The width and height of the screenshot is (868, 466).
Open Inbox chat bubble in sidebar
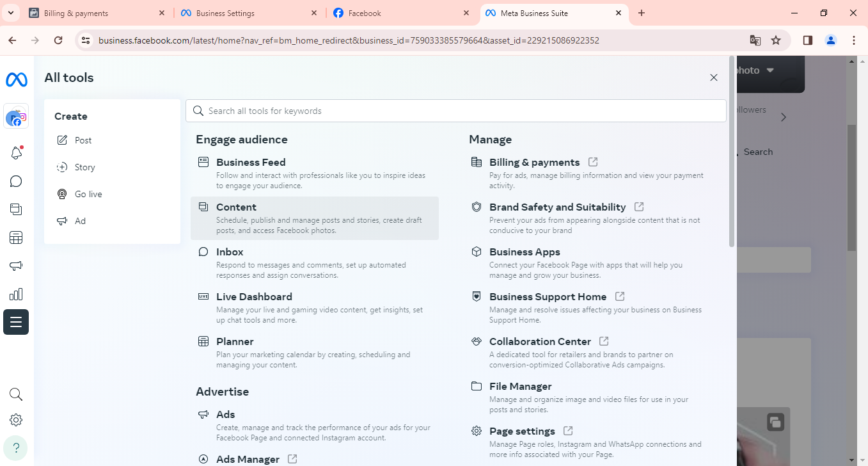[16, 181]
